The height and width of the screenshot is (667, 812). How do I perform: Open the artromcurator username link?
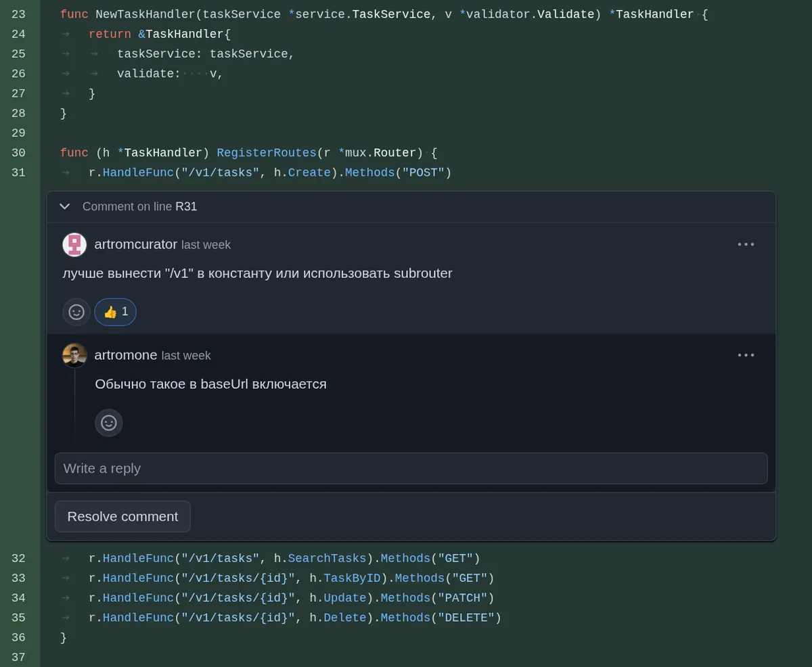[x=136, y=244]
